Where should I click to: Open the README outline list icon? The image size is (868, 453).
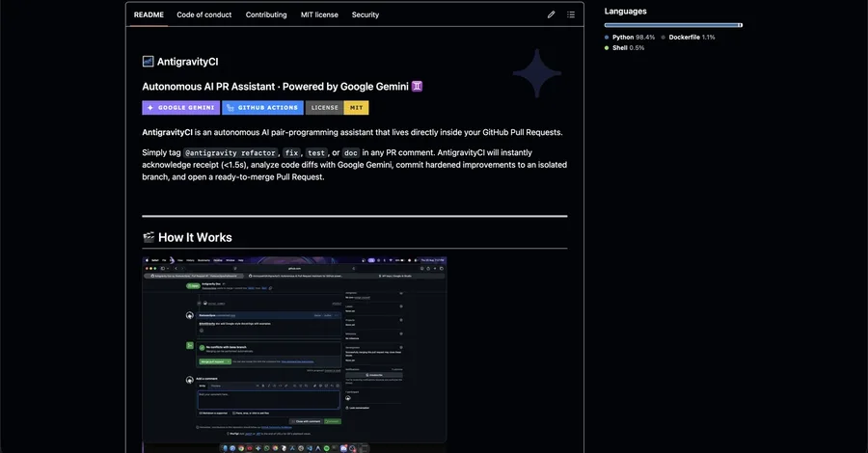pos(571,14)
